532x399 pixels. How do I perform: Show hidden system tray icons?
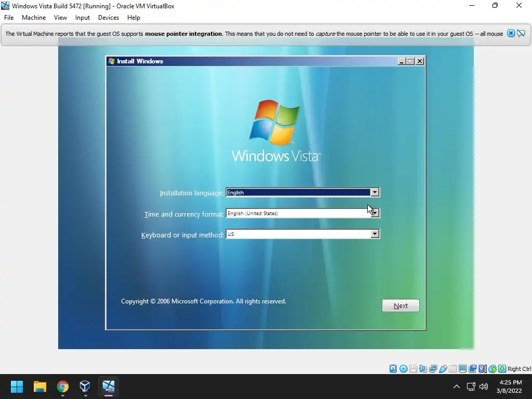(457, 387)
